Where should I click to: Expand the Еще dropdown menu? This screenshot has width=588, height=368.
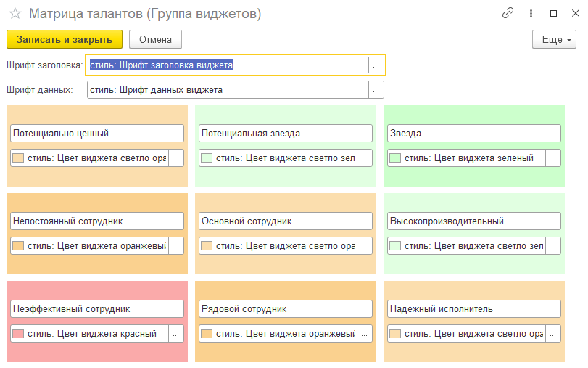click(x=555, y=39)
